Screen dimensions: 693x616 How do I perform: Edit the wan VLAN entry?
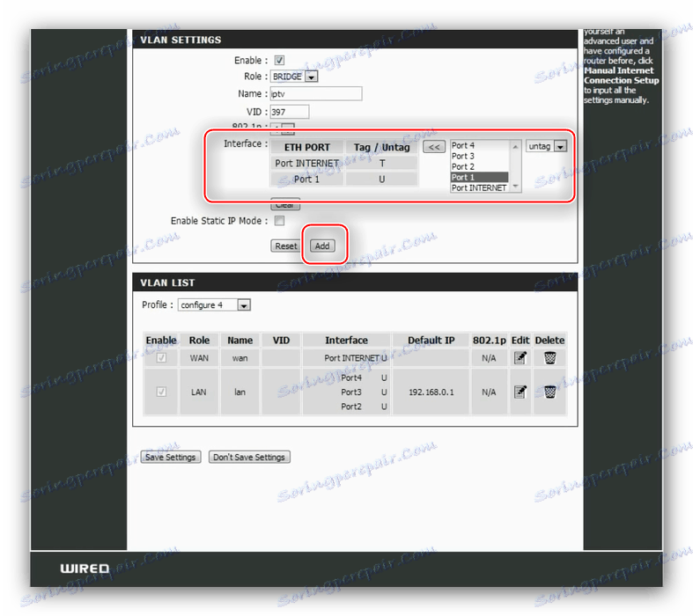coord(520,357)
